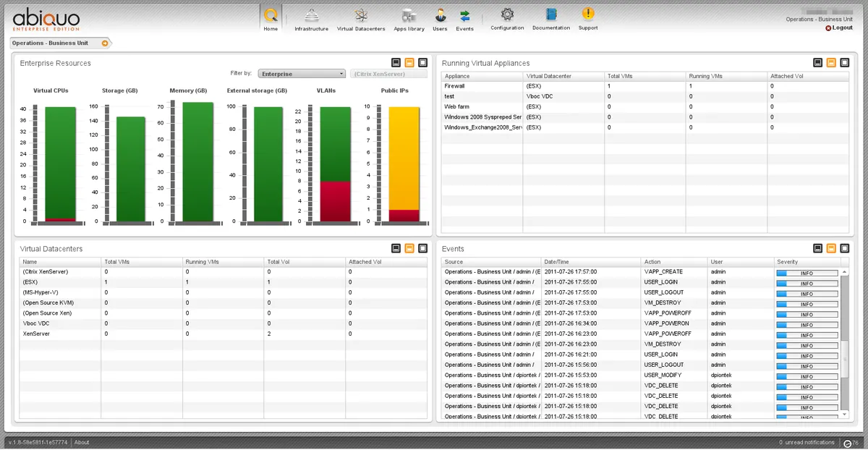The image size is (868, 450).
Task: Open the Users management section
Action: [440, 20]
